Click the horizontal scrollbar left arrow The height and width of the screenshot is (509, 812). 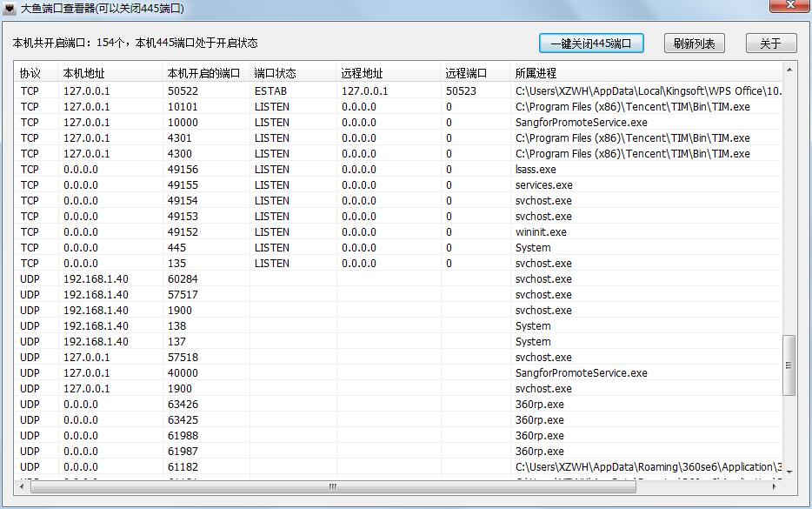tap(24, 487)
